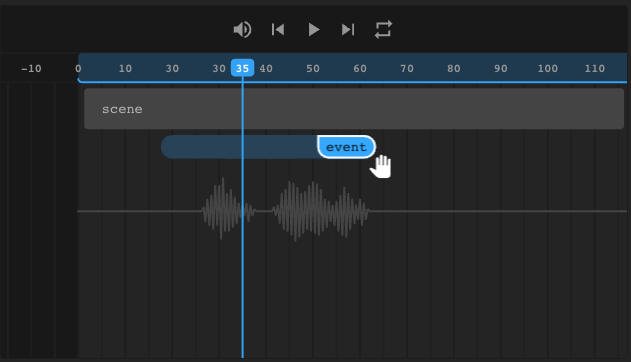Screen dimensions: 631x362
Task: Jump to the previous frame marker
Action: (278, 29)
